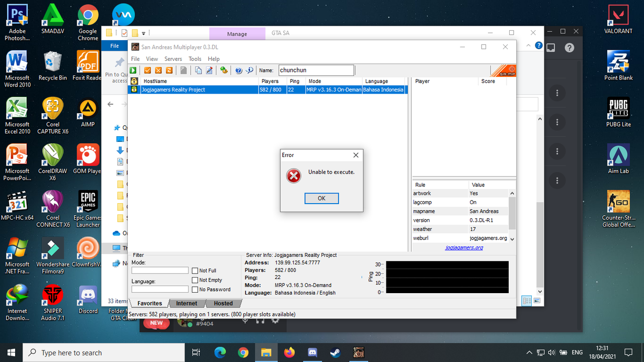Click Microsoft Edge icon in taskbar

click(x=220, y=352)
